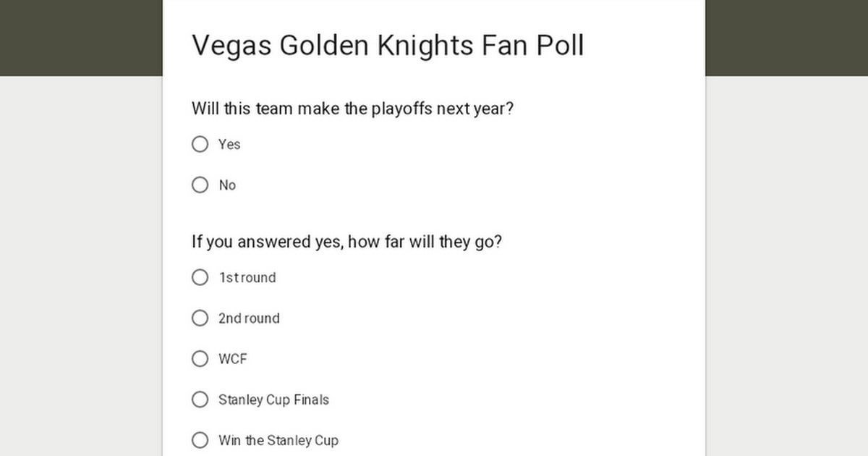
Task: Select the 'No' radio button circle
Action: (x=200, y=185)
